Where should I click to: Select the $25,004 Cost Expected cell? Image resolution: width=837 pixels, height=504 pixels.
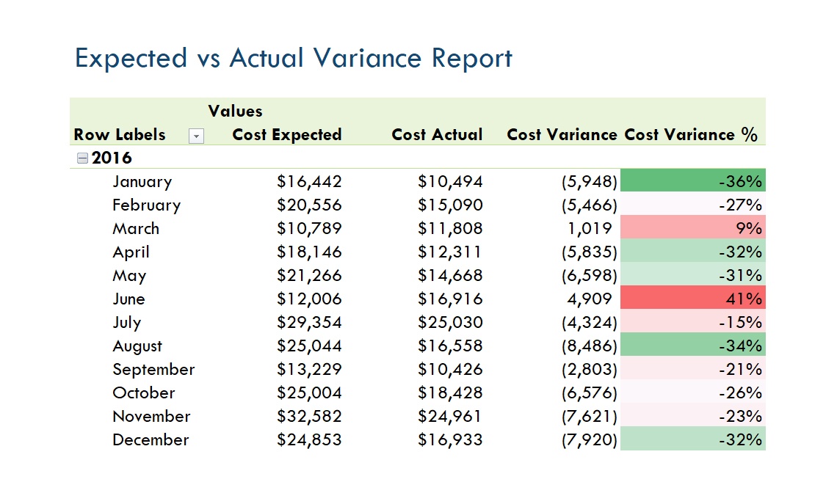pyautogui.click(x=309, y=392)
